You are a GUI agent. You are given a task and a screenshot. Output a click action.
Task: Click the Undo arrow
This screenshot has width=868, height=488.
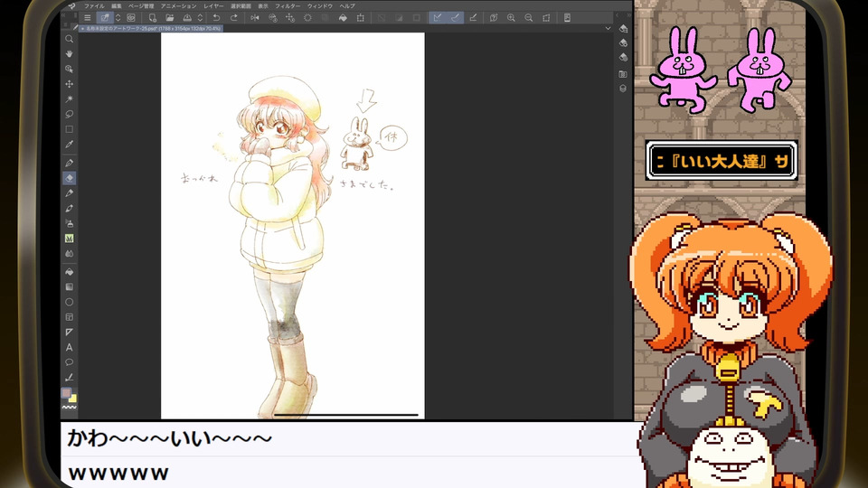click(x=216, y=18)
